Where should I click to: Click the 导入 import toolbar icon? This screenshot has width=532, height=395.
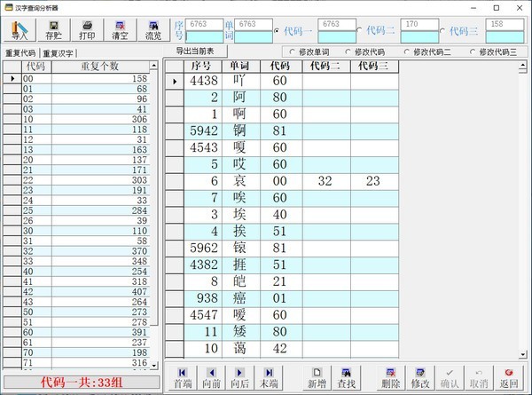[x=20, y=30]
